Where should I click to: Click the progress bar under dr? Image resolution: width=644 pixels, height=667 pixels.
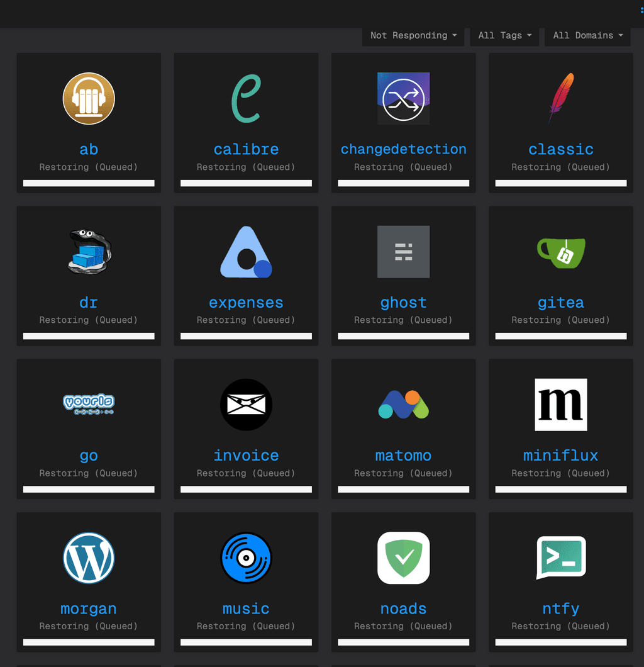89,337
